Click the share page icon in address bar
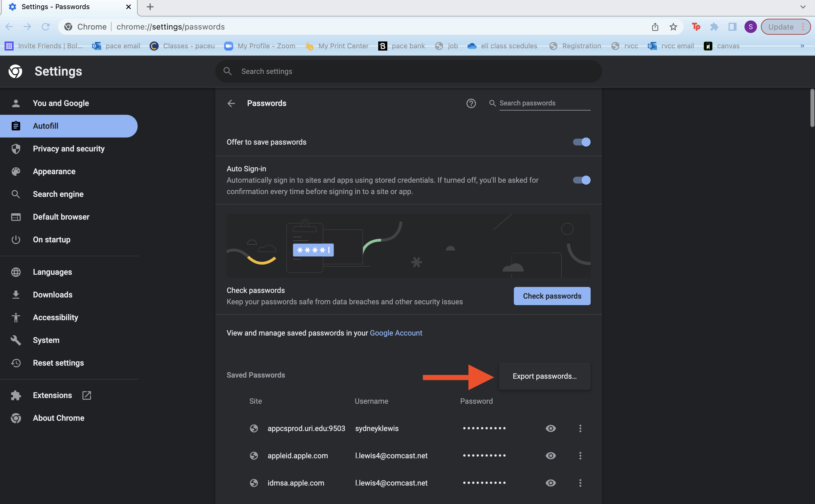Image resolution: width=815 pixels, height=504 pixels. tap(655, 27)
